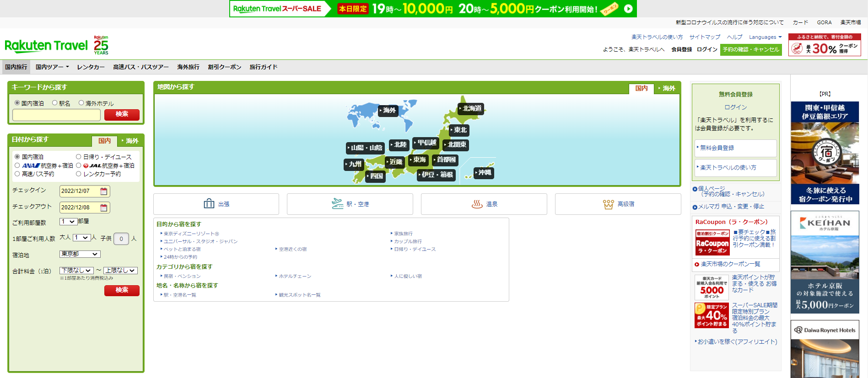Open the check-in calendar icon
The height and width of the screenshot is (378, 868).
coord(104,191)
